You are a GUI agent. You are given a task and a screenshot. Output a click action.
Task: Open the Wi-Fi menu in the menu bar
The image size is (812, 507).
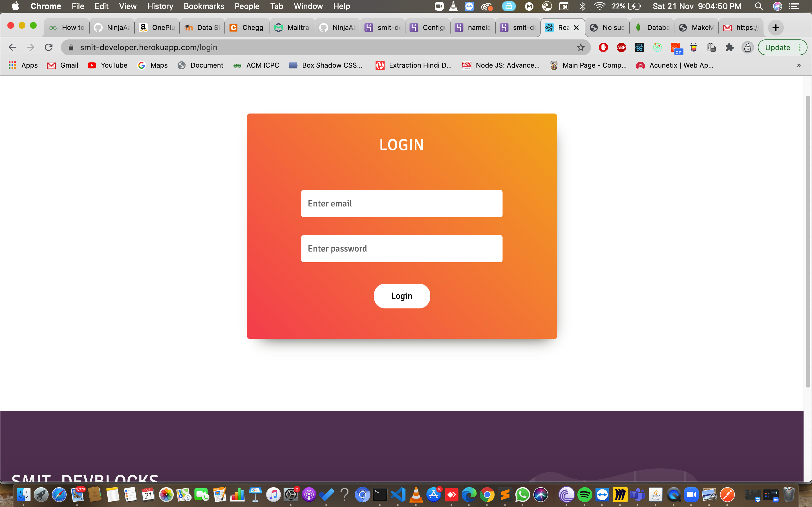coord(599,6)
